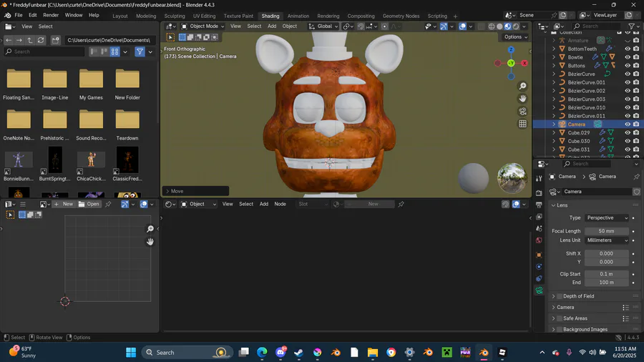
Task: Click zoom magnifier in image editor
Action: click(150, 229)
